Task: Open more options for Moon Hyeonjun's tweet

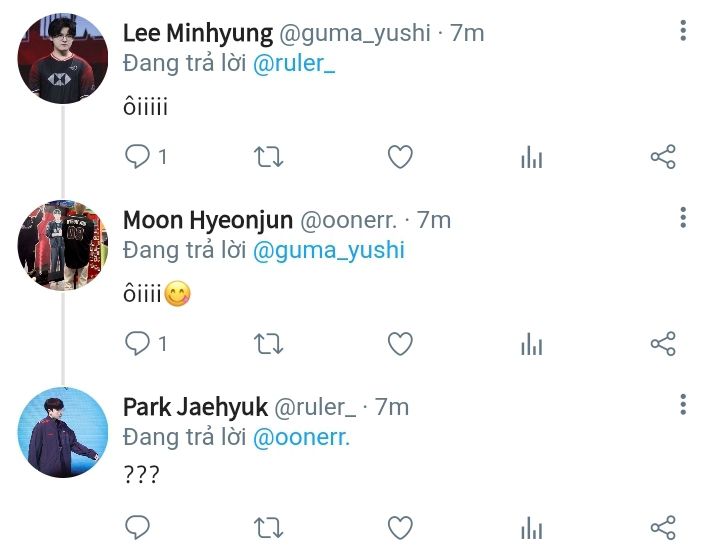Action: click(683, 218)
